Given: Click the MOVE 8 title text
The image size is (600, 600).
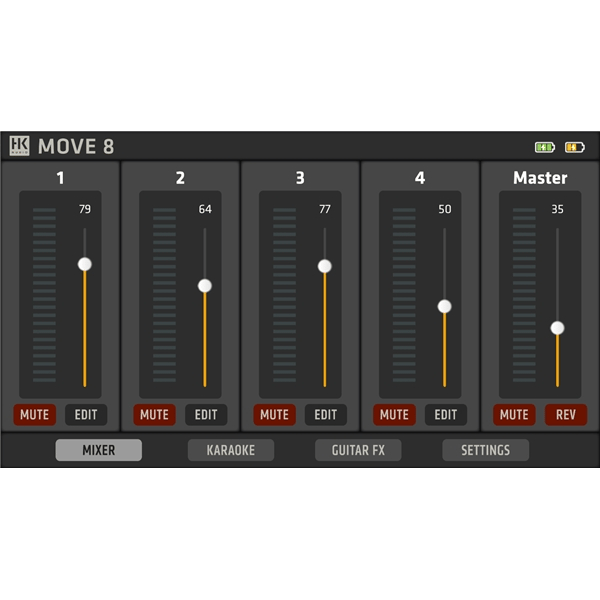Looking at the screenshot, I should [76, 147].
